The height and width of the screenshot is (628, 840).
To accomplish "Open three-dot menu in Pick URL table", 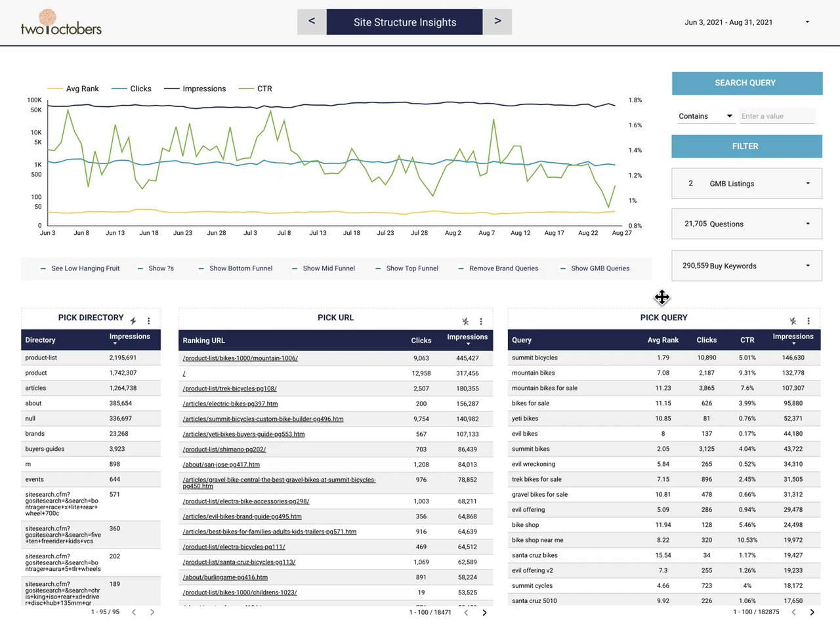I will (481, 322).
